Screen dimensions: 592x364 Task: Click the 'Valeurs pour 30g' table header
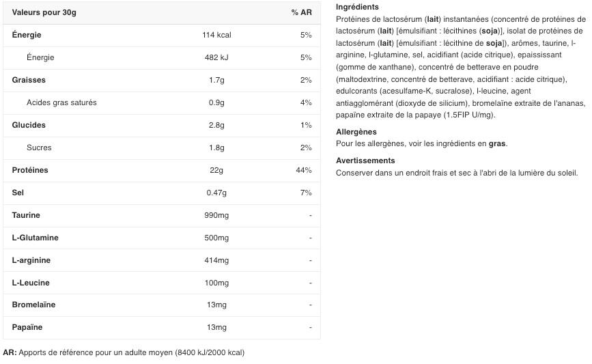(x=44, y=13)
